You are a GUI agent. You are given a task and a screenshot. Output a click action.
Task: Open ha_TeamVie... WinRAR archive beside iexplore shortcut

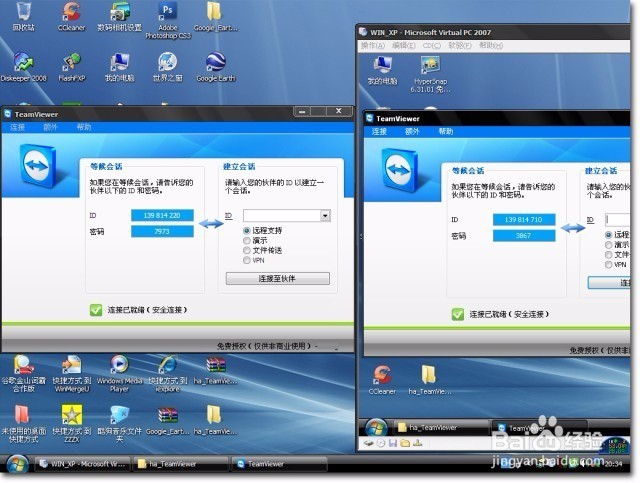[216, 371]
